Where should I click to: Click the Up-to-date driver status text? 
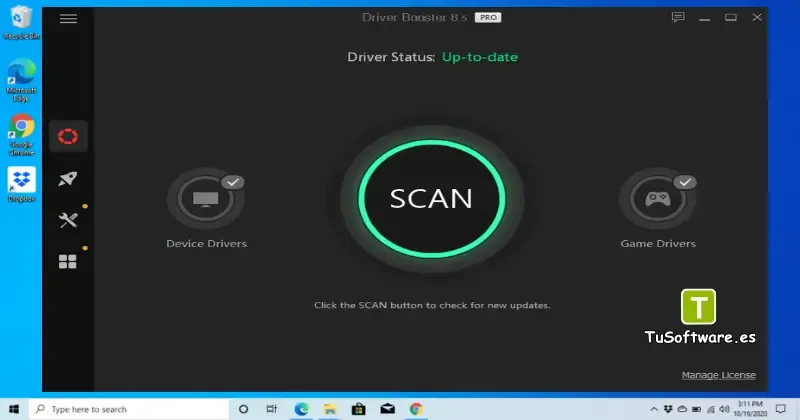click(x=480, y=57)
